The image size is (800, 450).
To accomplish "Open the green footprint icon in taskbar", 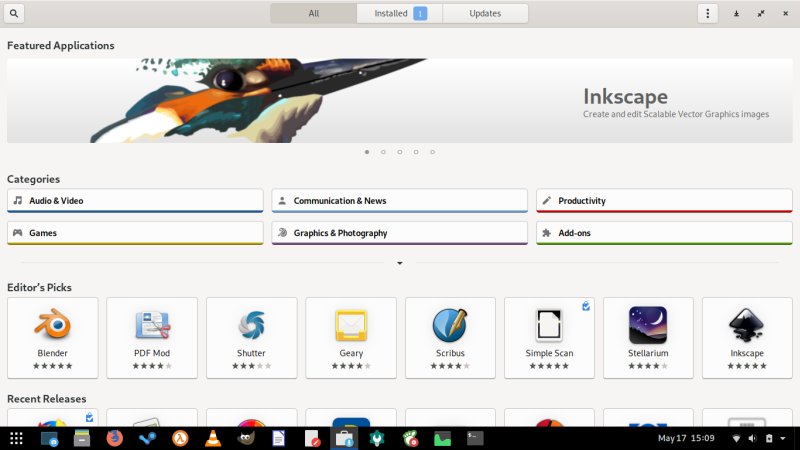I will (x=410, y=438).
